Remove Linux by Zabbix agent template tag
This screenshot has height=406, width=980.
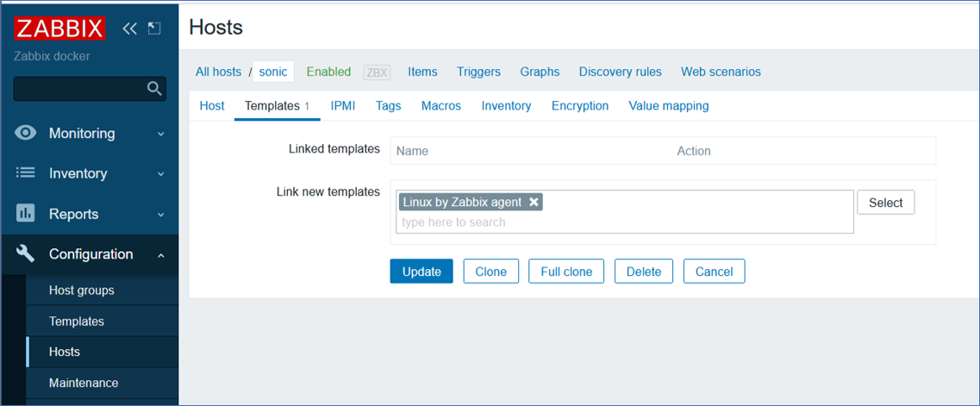click(534, 202)
